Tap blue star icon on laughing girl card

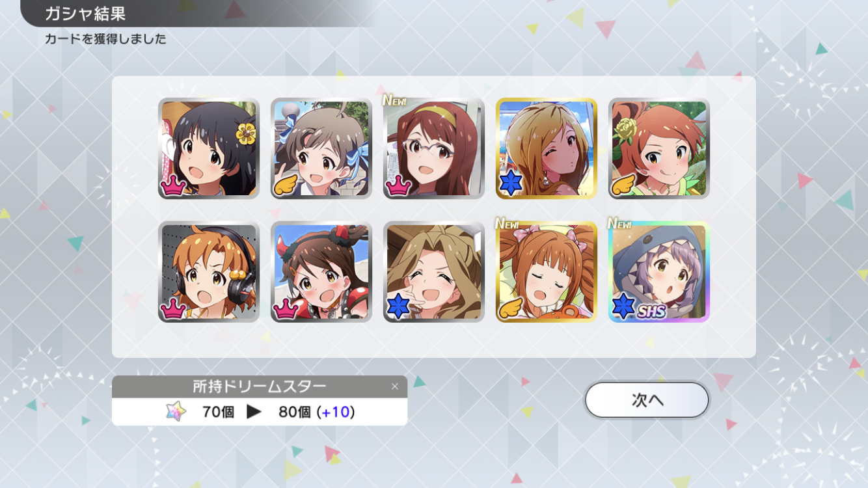coord(399,307)
